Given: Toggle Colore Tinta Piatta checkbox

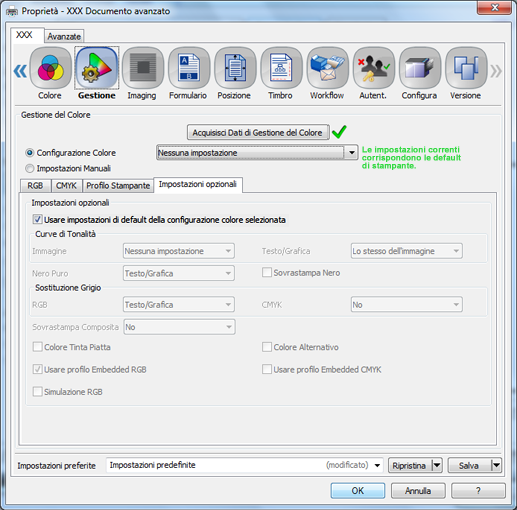Looking at the screenshot, I should [x=37, y=347].
